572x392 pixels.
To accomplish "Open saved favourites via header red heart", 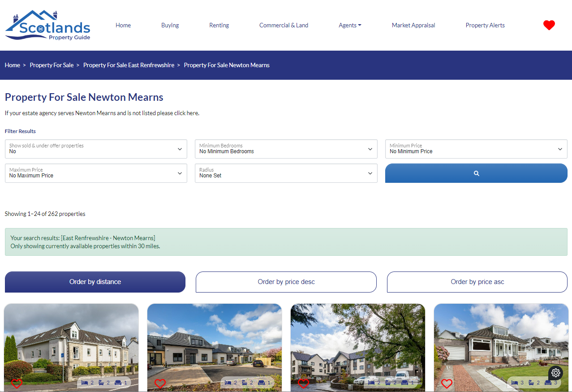I will (549, 26).
